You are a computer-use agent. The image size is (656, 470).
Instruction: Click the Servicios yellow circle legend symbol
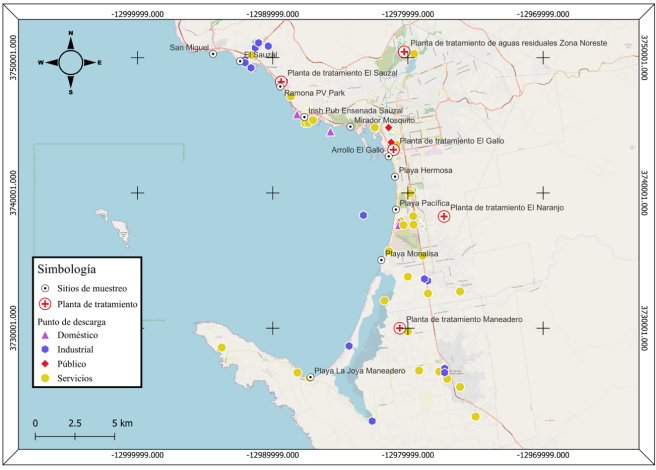(x=44, y=378)
